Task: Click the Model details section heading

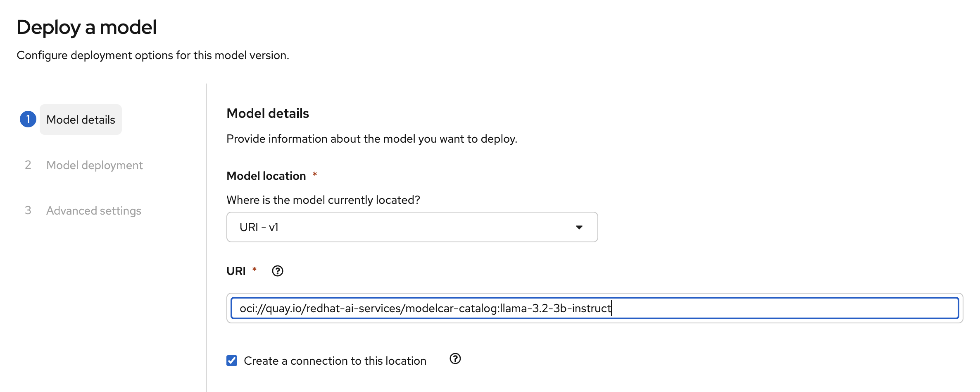Action: click(x=267, y=113)
